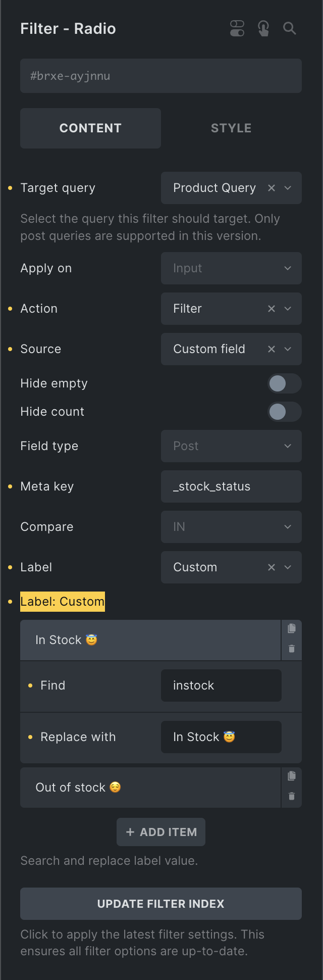
Task: Open the Apply on dropdown
Action: pyautogui.click(x=231, y=268)
